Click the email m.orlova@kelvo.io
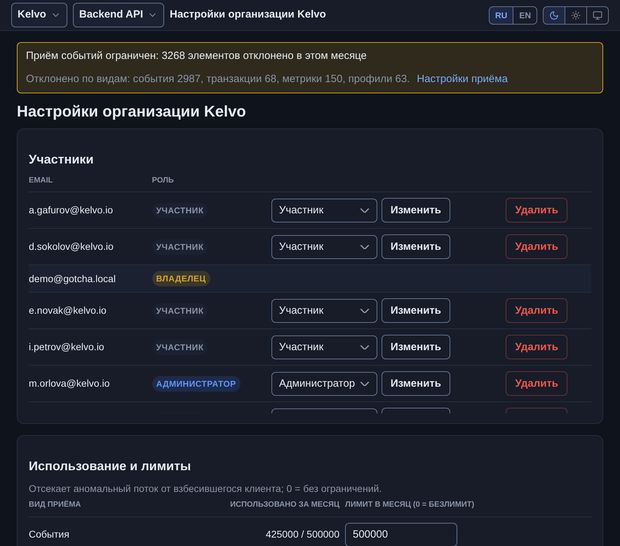Viewport: 620px width, 546px height. (x=69, y=384)
